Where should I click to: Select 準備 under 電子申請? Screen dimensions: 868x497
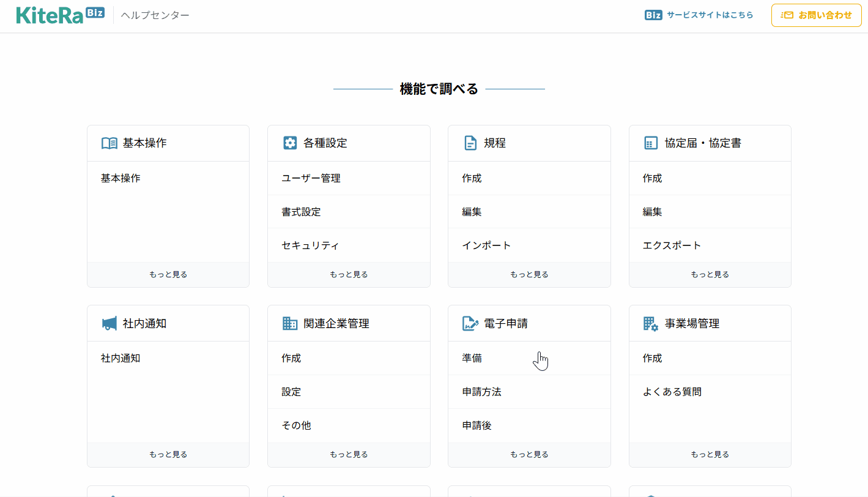pyautogui.click(x=529, y=358)
